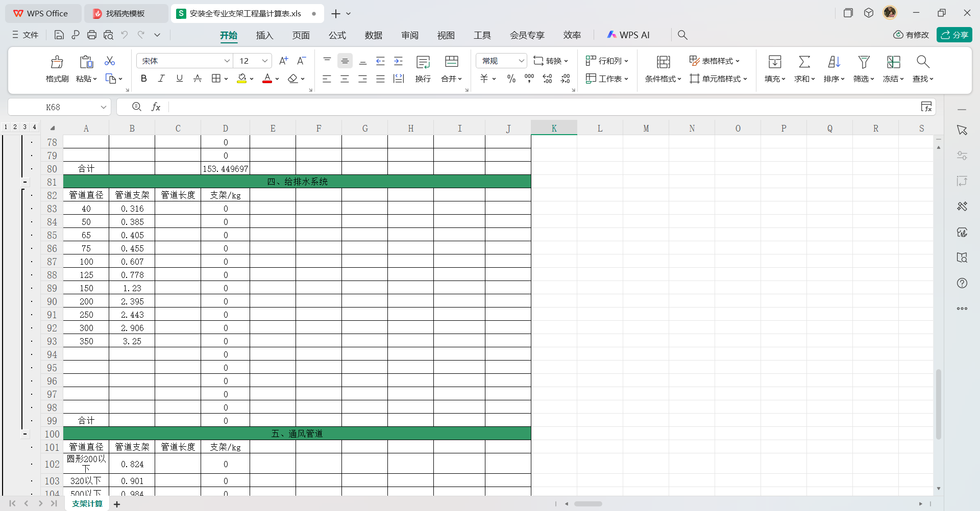
Task: Open the Merge (合并) dropdown
Action: pos(452,79)
